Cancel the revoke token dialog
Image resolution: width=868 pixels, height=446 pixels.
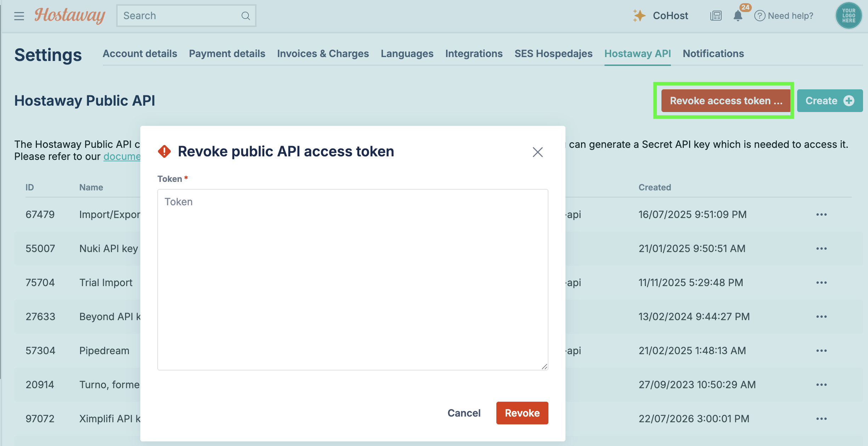(x=464, y=413)
